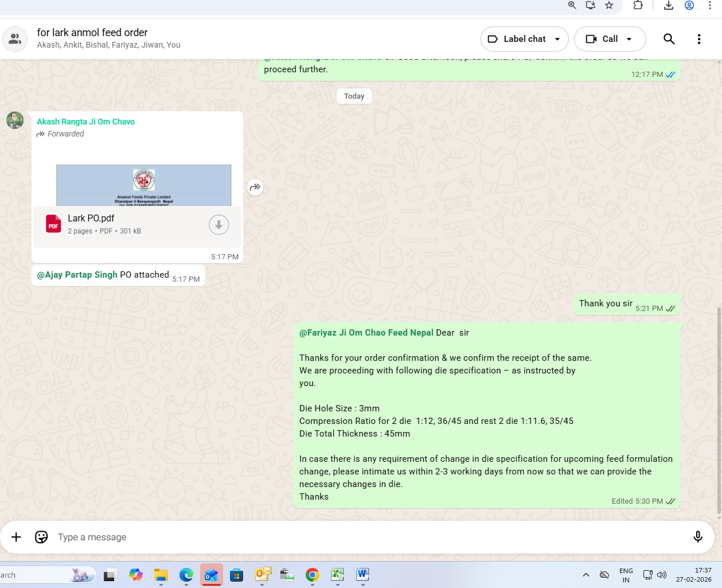This screenshot has height=588, width=722.
Task: Forward the Lark PO.pdf message
Action: click(x=255, y=187)
